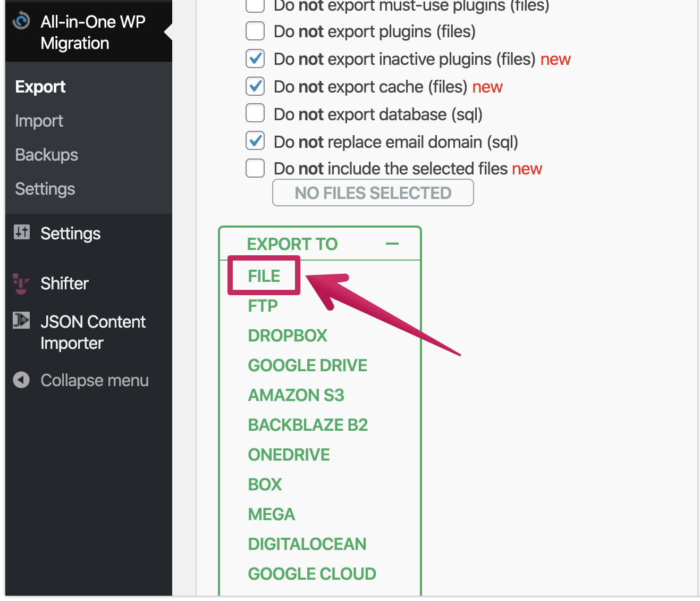The width and height of the screenshot is (700, 601).
Task: Export to GOOGLE CLOUD option
Action: (x=312, y=574)
